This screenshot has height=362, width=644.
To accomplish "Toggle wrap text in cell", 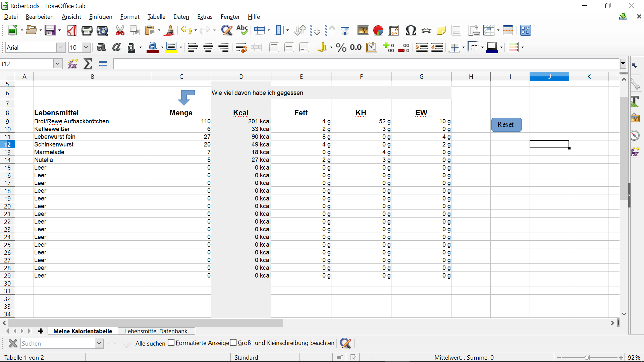I will point(241,48).
